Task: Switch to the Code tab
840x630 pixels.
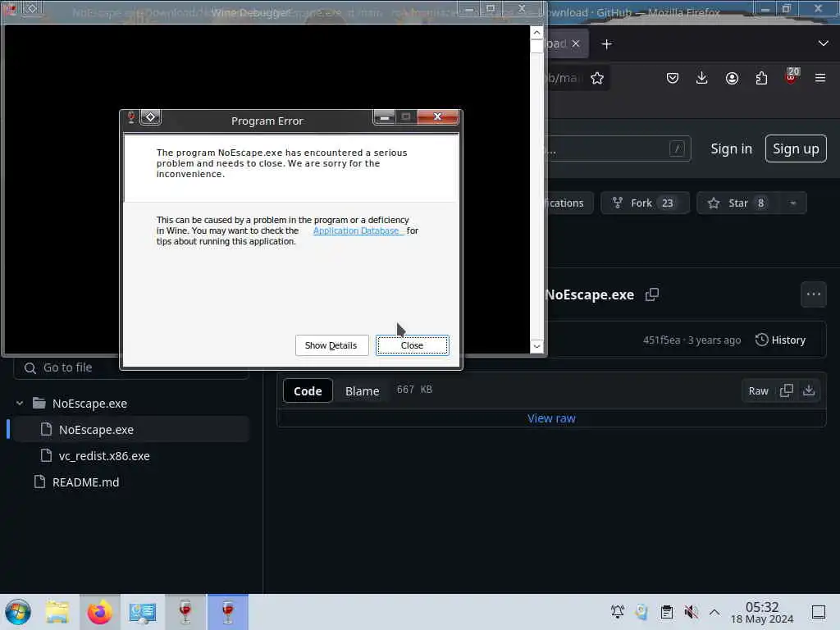Action: point(308,391)
